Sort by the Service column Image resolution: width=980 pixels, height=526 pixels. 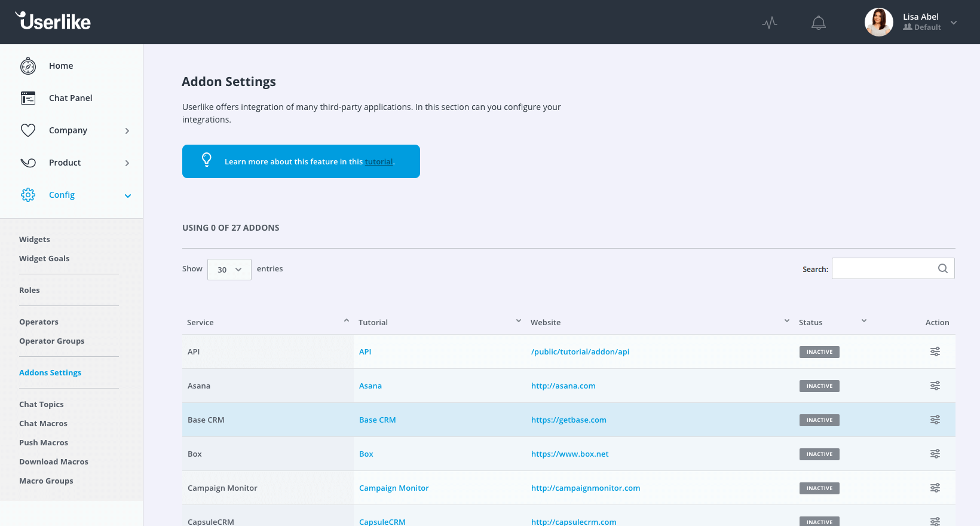[268, 322]
